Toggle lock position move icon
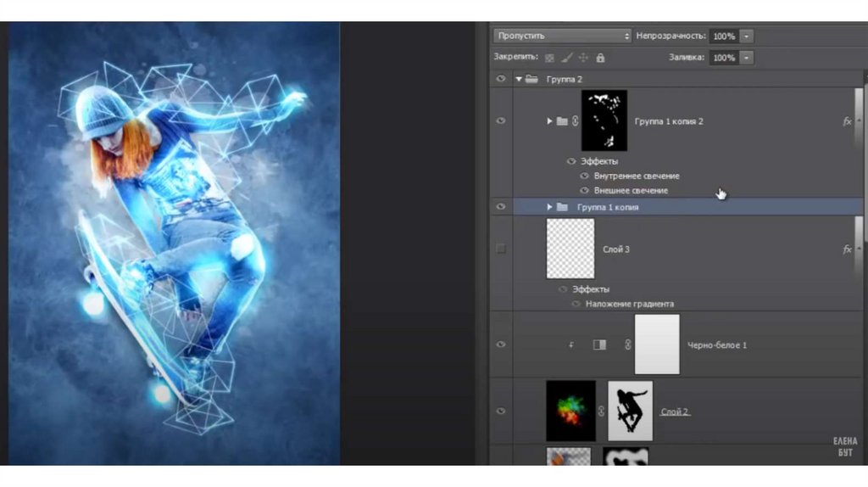The width and height of the screenshot is (868, 487). point(583,58)
